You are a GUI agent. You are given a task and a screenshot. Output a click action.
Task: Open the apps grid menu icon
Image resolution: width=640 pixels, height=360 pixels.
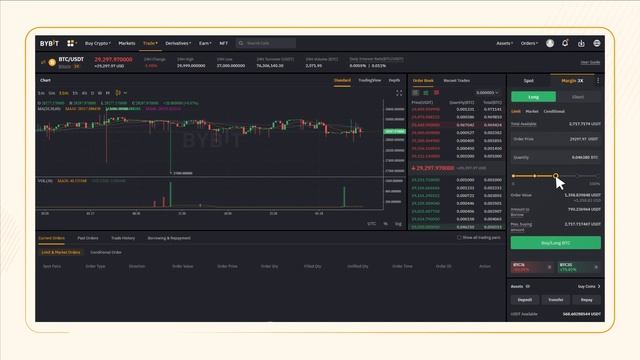click(x=70, y=43)
